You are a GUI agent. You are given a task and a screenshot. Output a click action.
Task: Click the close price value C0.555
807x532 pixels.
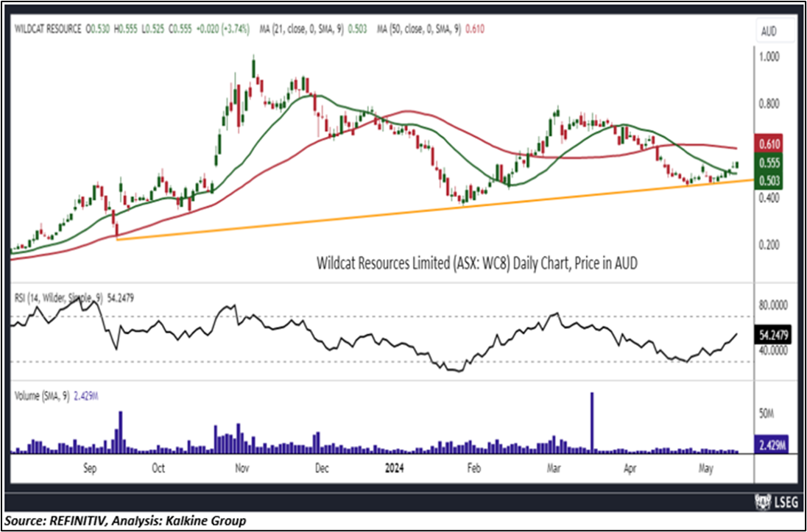click(x=180, y=30)
